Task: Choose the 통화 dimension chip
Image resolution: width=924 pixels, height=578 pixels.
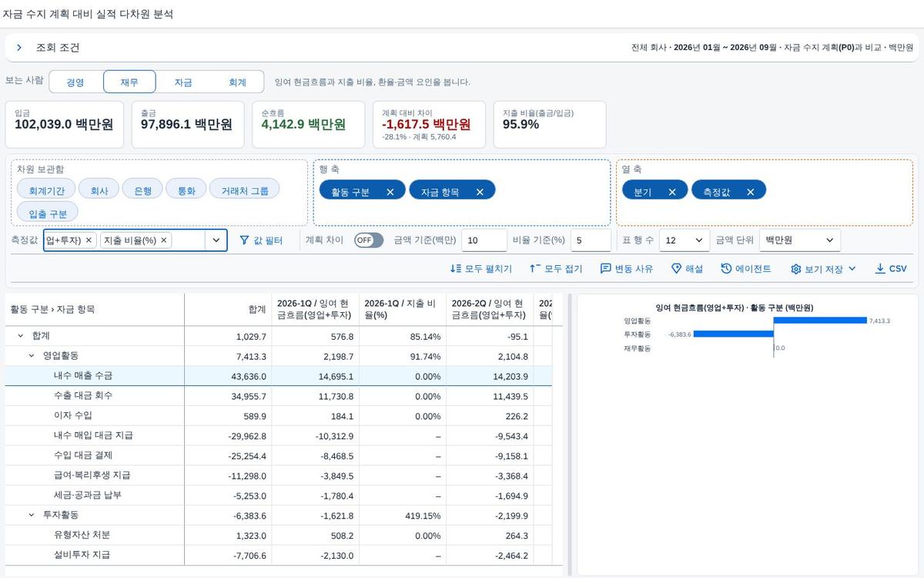Action: (x=187, y=190)
